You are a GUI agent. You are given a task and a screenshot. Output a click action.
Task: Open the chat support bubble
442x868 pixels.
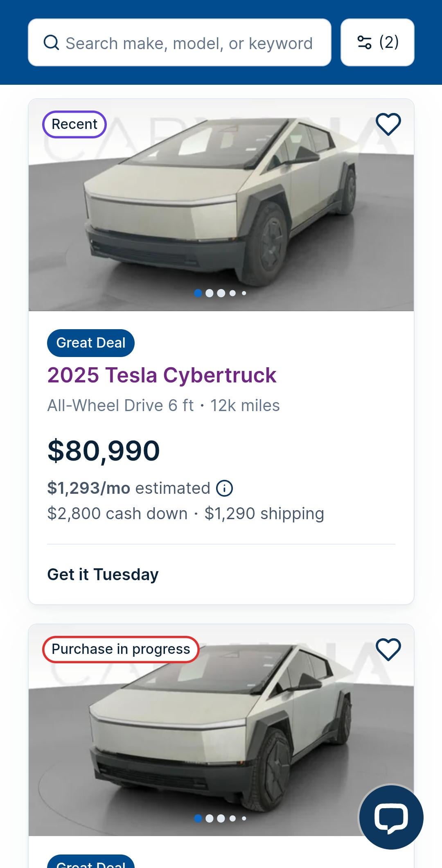point(391,817)
